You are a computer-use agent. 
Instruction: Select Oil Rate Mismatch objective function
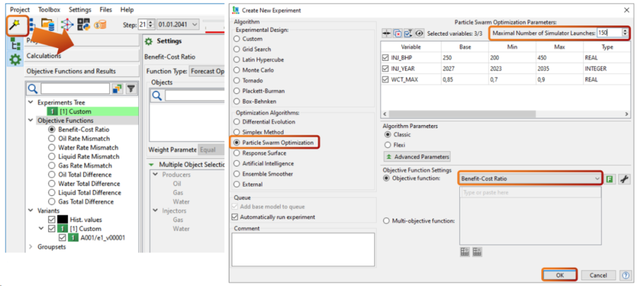click(79, 138)
